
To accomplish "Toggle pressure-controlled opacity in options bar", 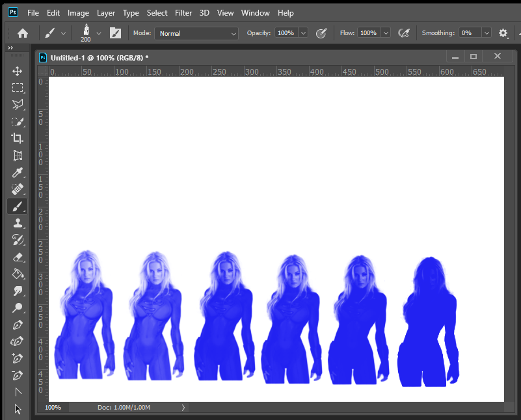I will coord(321,33).
